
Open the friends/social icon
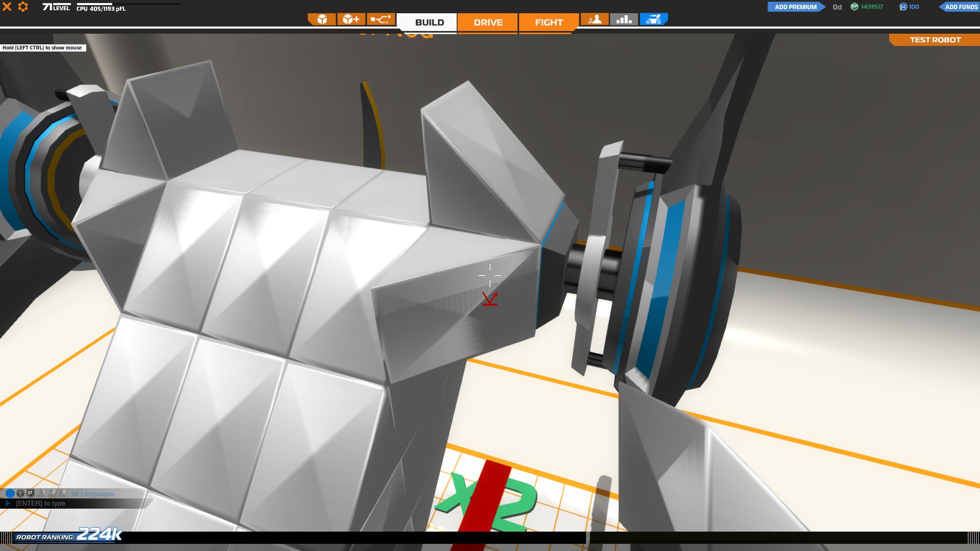click(595, 19)
